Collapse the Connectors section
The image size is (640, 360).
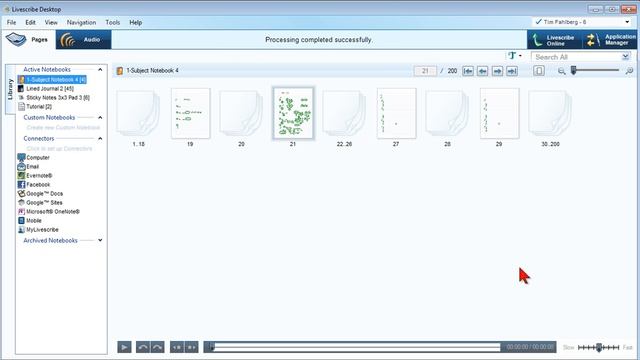[100, 139]
